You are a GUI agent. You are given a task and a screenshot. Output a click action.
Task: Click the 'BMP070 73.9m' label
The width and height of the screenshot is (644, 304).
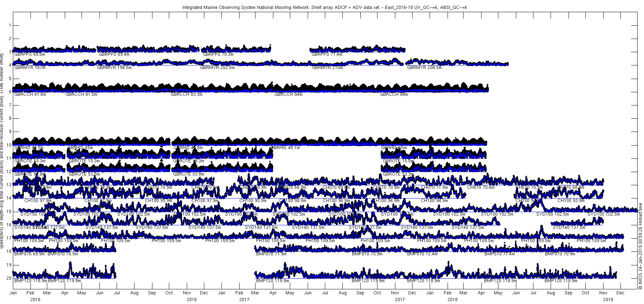[x=367, y=254]
